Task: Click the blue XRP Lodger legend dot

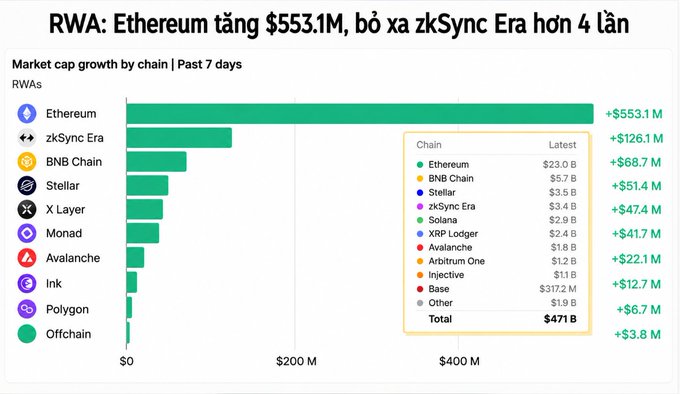Action: click(420, 234)
